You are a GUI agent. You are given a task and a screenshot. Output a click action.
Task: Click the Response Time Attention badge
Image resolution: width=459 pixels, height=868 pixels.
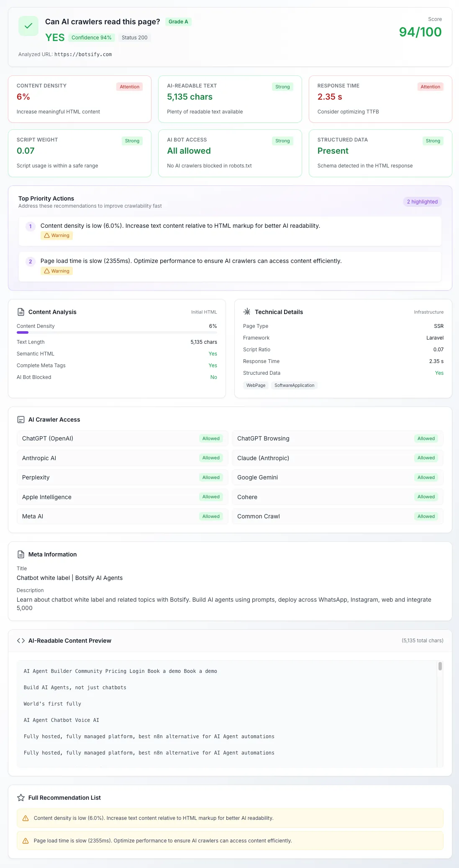(430, 87)
